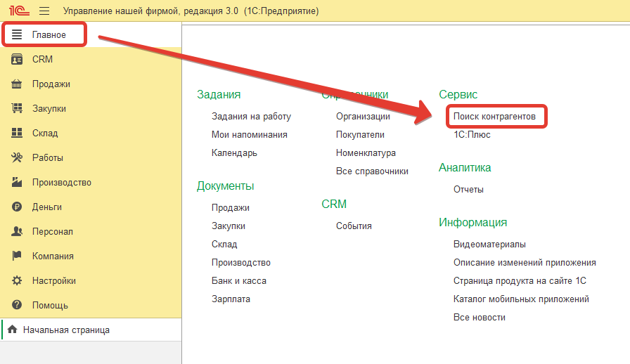This screenshot has height=364, width=630.
Task: Click the Склад boxes icon
Action: click(16, 133)
